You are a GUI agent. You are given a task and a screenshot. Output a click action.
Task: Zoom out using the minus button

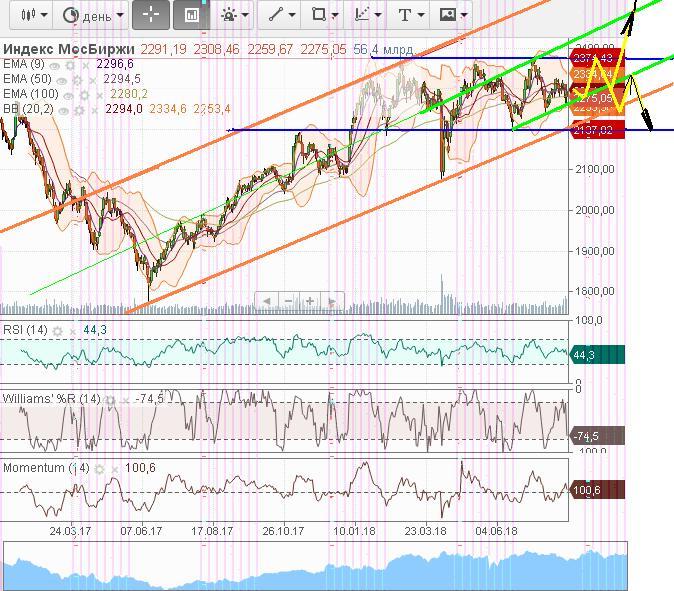(x=289, y=301)
